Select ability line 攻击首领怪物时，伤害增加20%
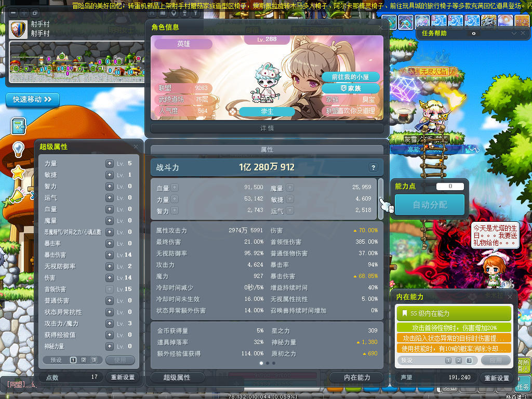Viewport: 532px width, 399px height. pos(454,328)
